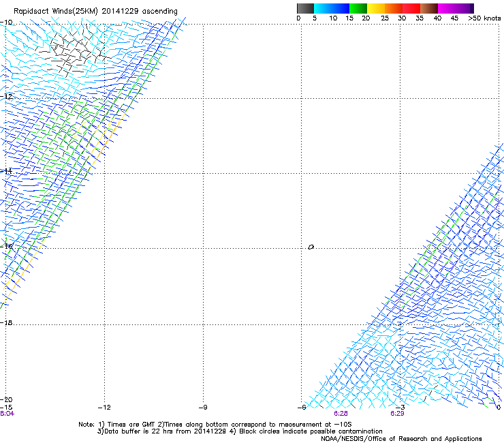Click the -12 longitude label on bottom axis

[x=104, y=408]
